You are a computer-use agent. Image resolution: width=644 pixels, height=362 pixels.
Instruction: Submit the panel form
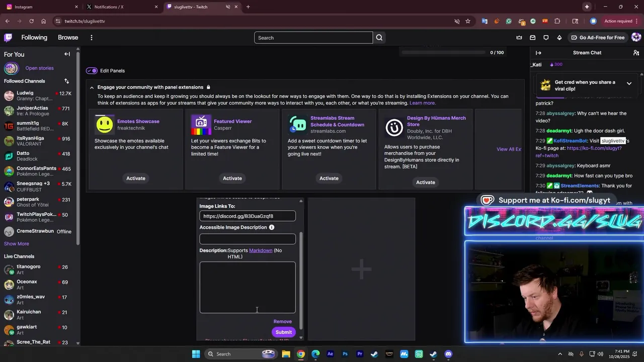283,332
